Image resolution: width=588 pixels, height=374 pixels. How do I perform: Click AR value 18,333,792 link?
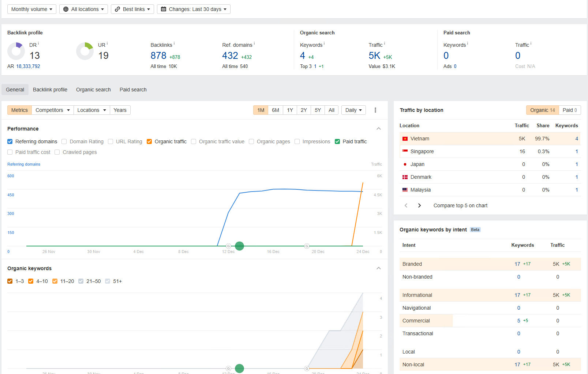(28, 66)
